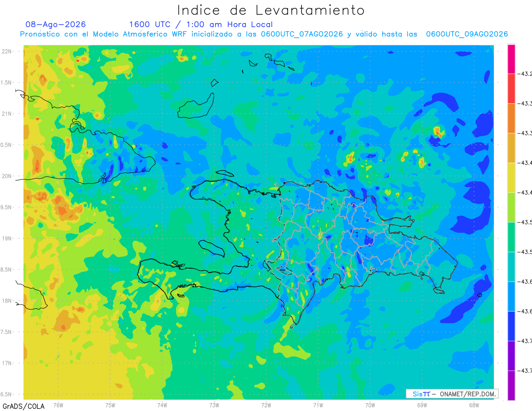Click the 68W longitude label
This screenshot has height=411, width=532.
tap(474, 405)
